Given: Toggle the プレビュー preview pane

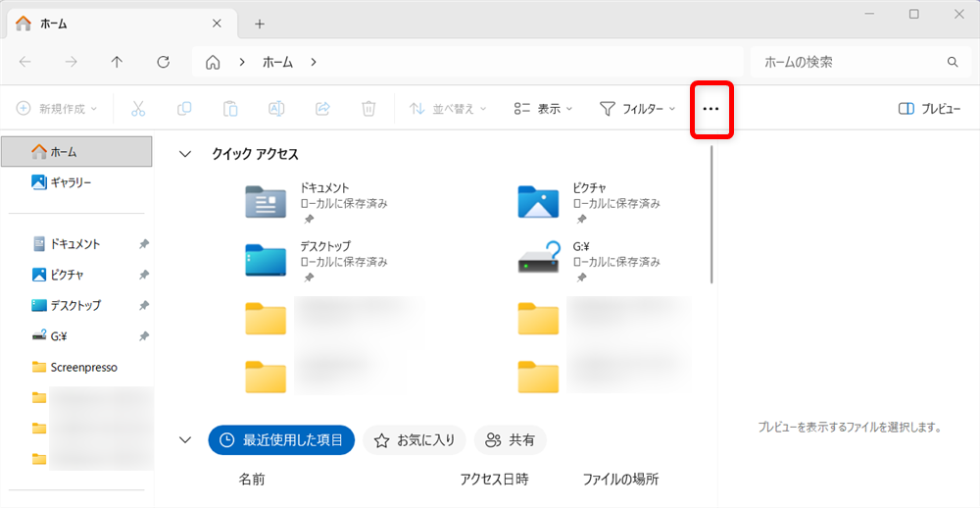Looking at the screenshot, I should click(929, 109).
